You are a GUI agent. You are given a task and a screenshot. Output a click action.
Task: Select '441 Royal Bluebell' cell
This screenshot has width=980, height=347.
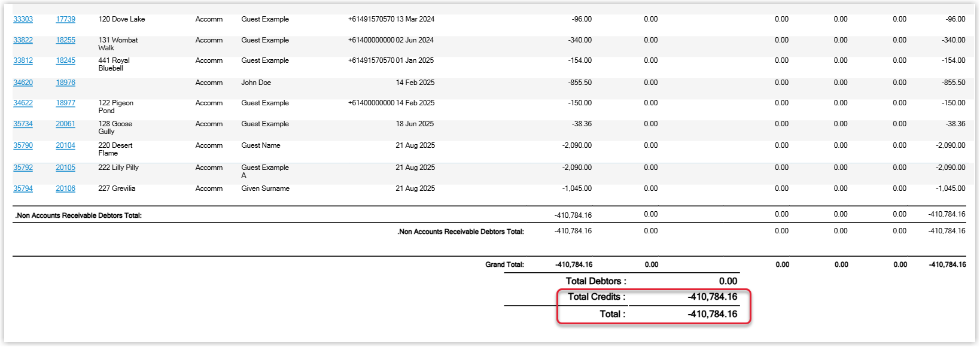[x=114, y=64]
